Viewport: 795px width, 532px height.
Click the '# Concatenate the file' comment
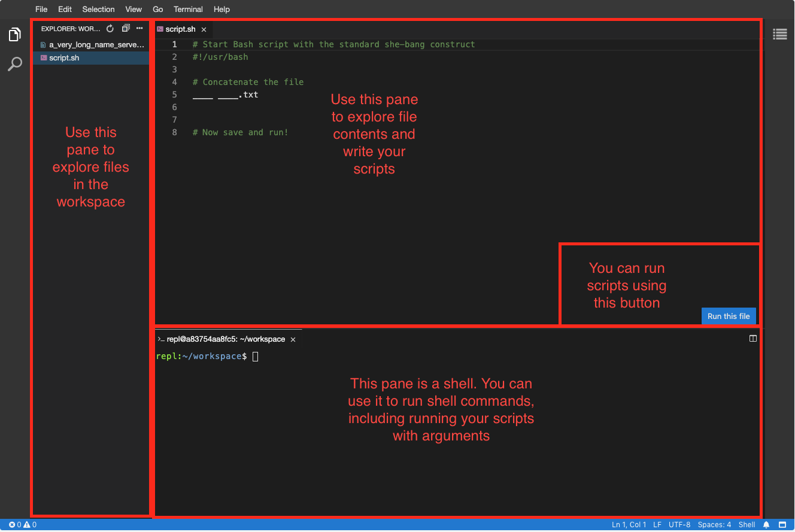[x=248, y=82]
